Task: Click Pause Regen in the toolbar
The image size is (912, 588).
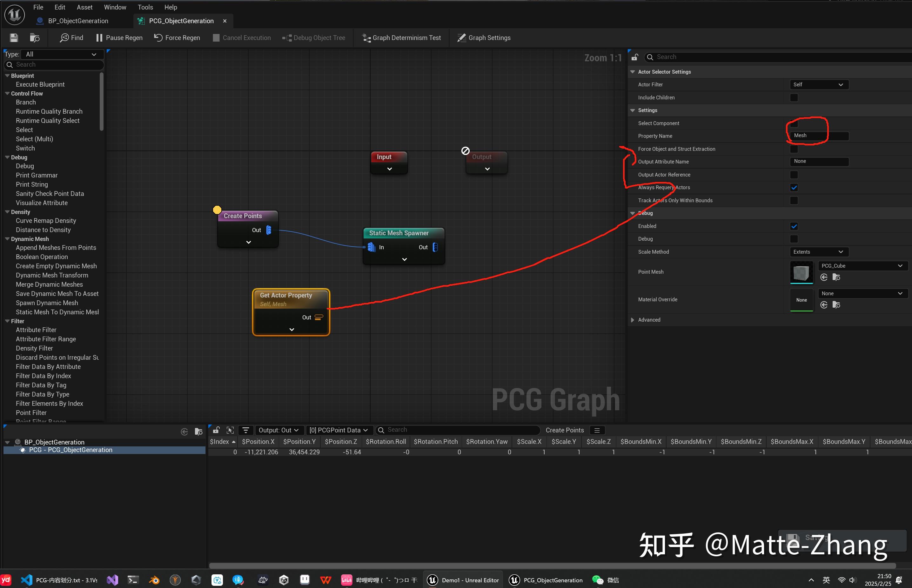Action: (119, 37)
